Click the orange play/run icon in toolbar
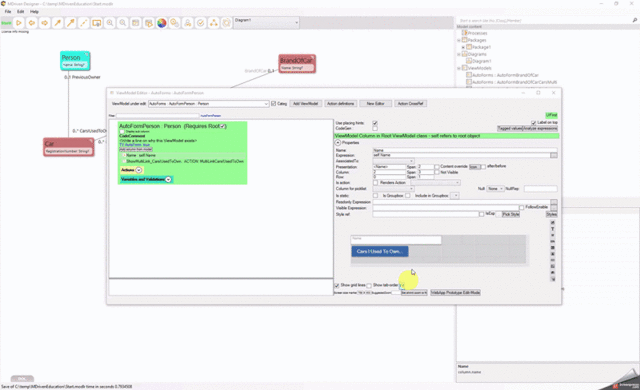The image size is (640, 390). point(18,23)
